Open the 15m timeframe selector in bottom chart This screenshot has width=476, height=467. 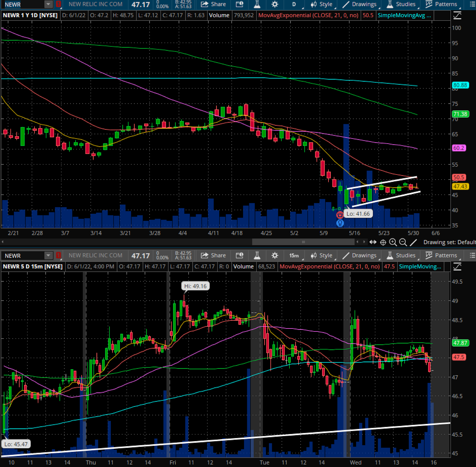click(x=294, y=255)
